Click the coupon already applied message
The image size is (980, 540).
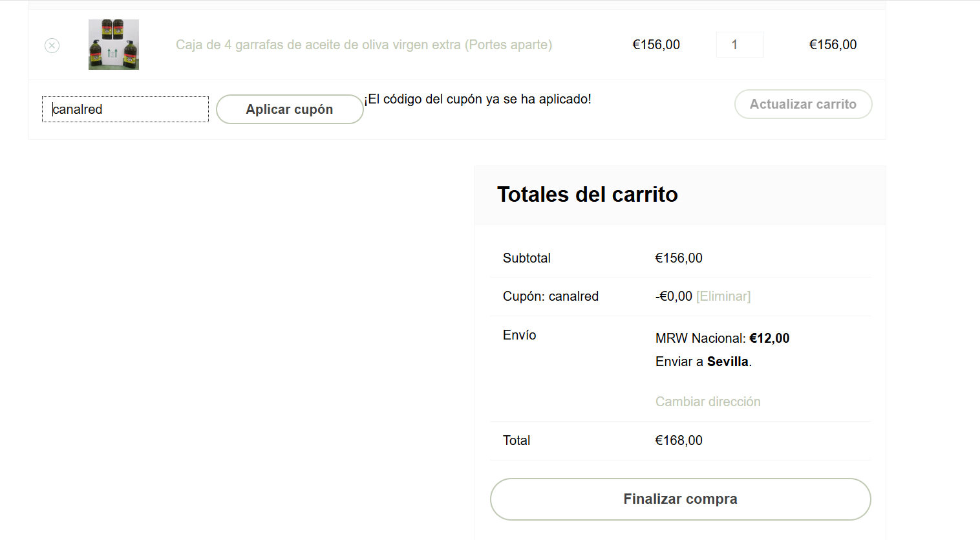[478, 99]
